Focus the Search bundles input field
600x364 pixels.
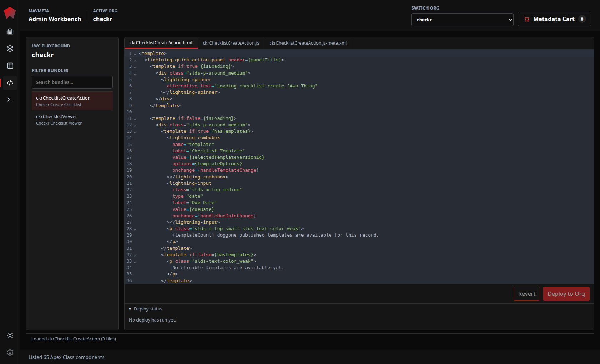pyautogui.click(x=72, y=82)
